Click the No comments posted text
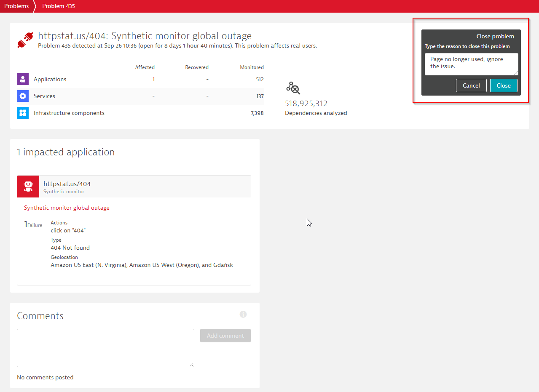 click(x=45, y=377)
